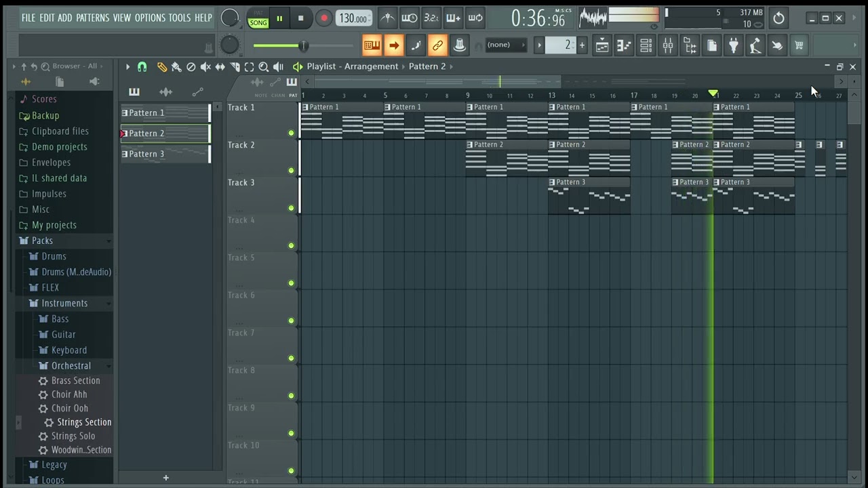The image size is (868, 488).
Task: Open the content shop cart icon
Action: coord(799,45)
